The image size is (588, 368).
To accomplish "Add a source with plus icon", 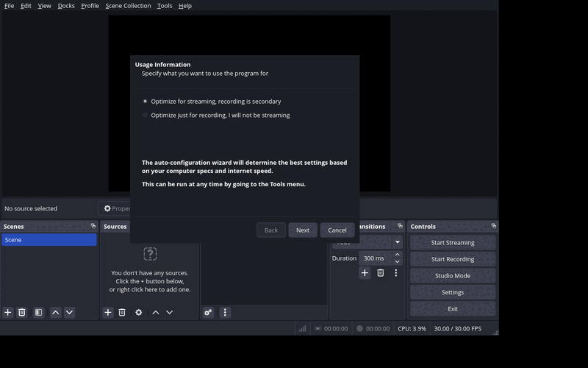I will (108, 312).
